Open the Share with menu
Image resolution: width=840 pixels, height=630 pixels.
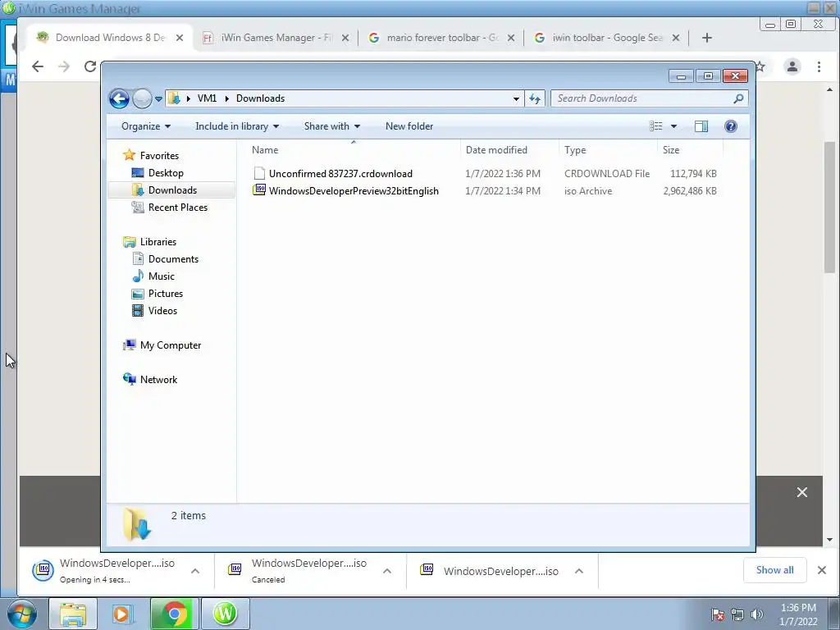tap(332, 126)
